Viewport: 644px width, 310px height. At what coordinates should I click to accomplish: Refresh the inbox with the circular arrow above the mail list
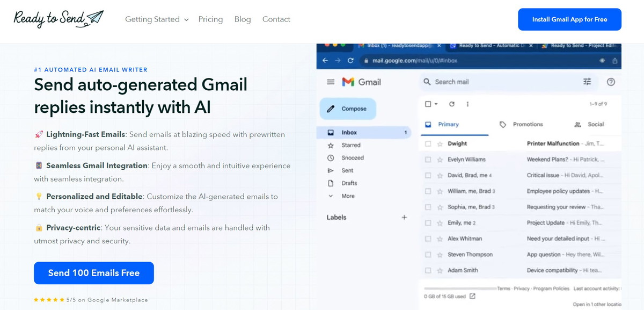coord(452,104)
